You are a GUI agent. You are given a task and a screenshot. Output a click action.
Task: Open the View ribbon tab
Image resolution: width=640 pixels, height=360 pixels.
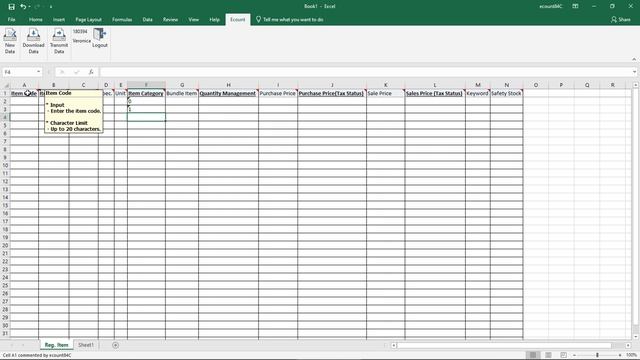tap(193, 20)
